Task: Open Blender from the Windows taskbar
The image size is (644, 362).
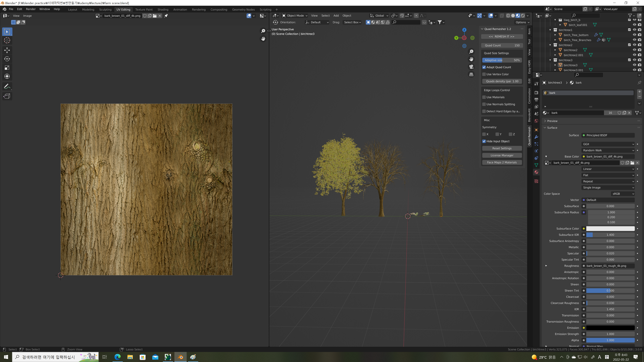Action: click(180, 357)
